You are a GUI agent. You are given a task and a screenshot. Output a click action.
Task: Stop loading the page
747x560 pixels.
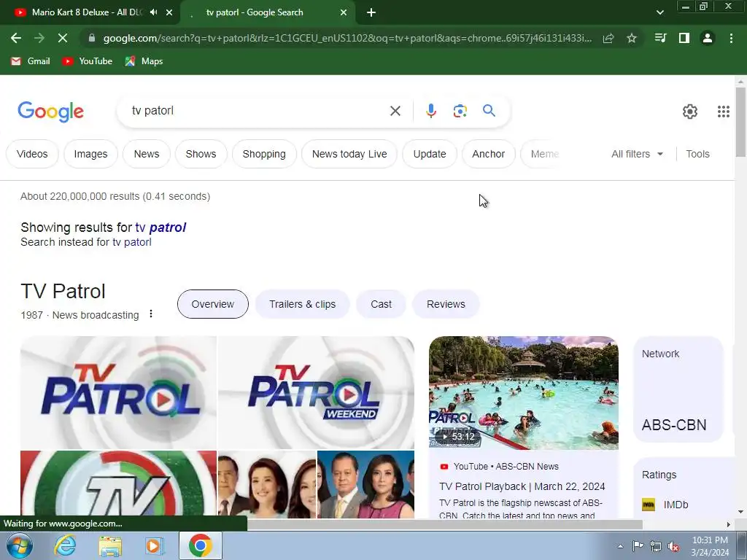tap(63, 38)
